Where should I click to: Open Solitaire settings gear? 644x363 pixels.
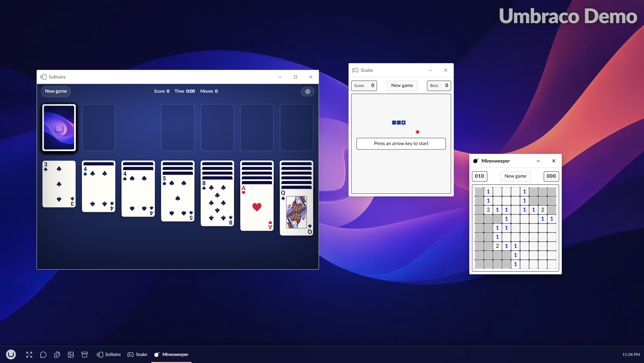[x=308, y=91]
